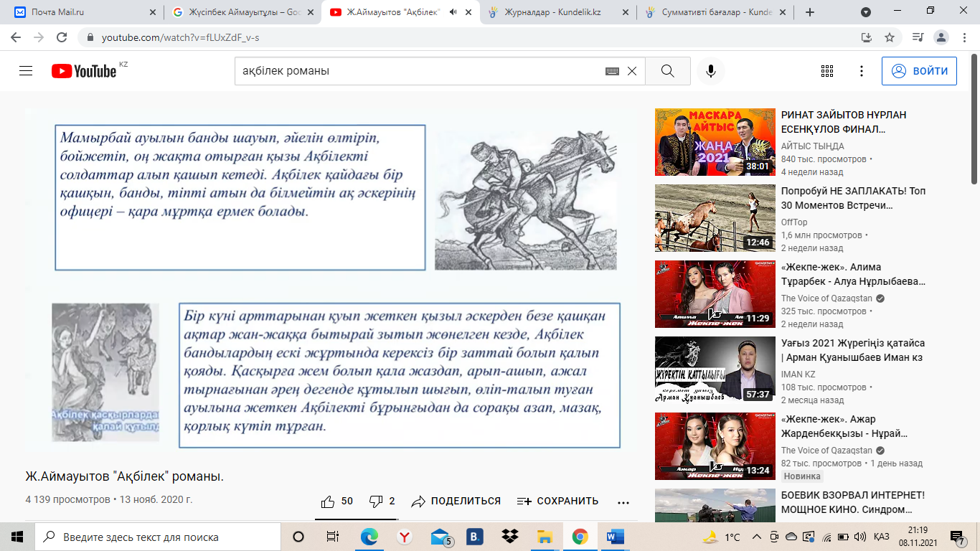The width and height of the screenshot is (980, 551).
Task: Click the YouTube search input field
Action: [x=420, y=71]
